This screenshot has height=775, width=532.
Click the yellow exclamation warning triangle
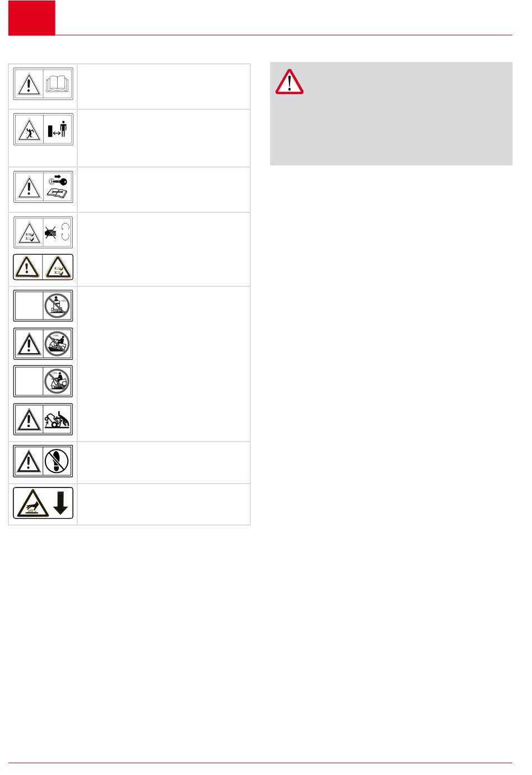coord(27,267)
